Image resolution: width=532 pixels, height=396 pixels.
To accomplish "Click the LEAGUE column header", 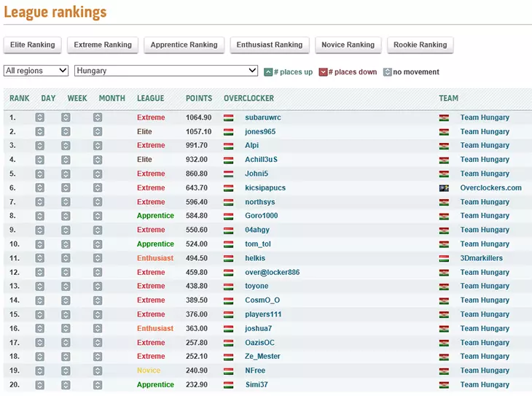I will point(151,98).
